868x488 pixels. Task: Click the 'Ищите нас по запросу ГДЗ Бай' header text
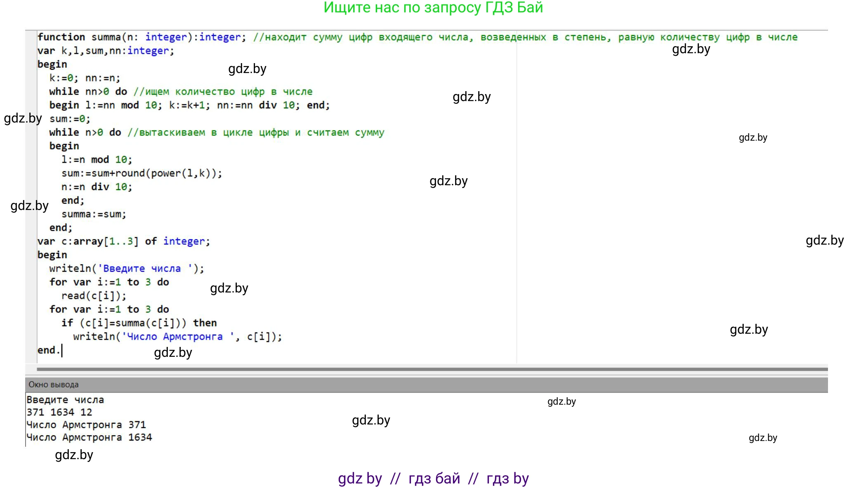(433, 7)
